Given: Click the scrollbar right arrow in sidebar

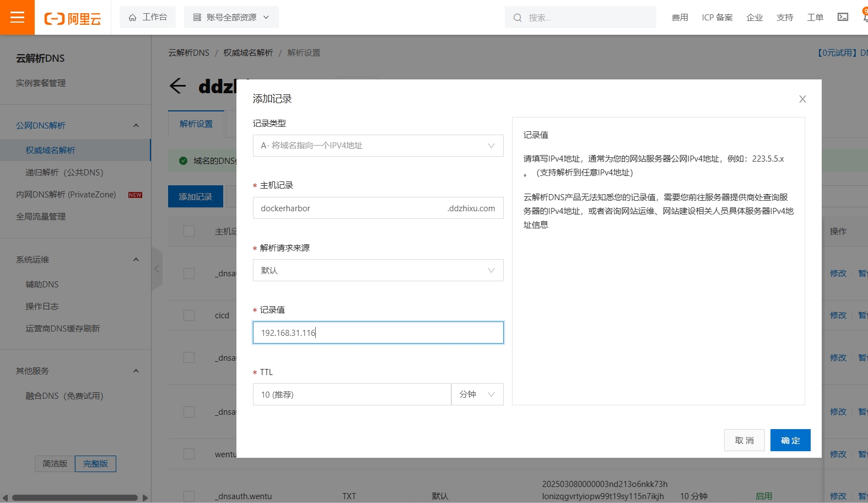Looking at the screenshot, I should [x=145, y=497].
